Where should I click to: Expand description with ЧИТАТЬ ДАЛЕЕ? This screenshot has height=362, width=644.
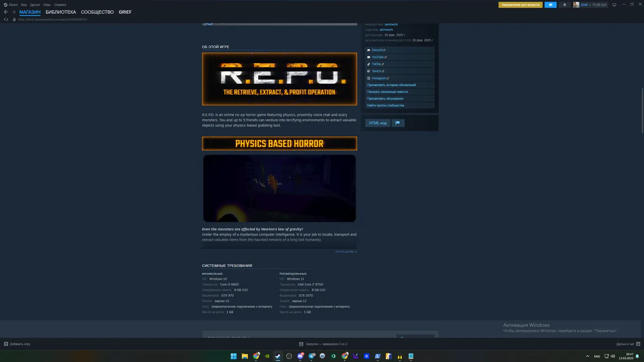[x=346, y=252]
